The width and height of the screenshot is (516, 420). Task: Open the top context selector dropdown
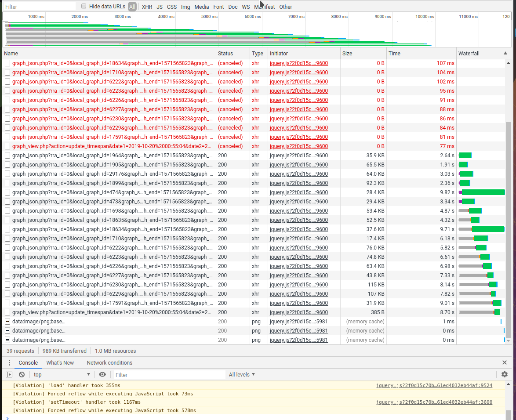pyautogui.click(x=62, y=374)
